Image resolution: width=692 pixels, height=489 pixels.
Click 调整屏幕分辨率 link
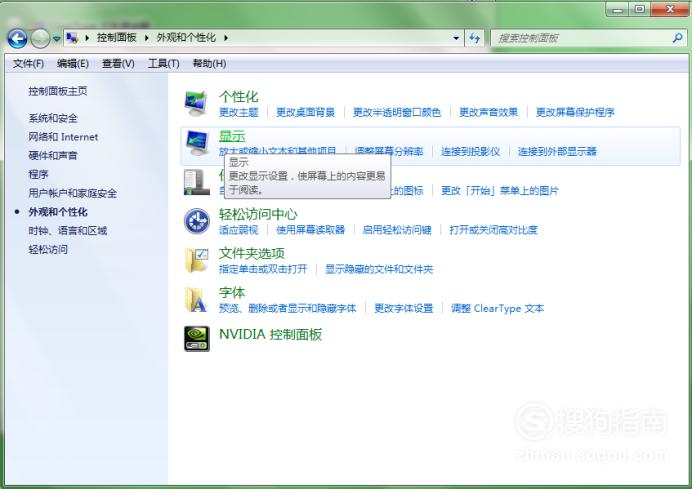tap(389, 152)
